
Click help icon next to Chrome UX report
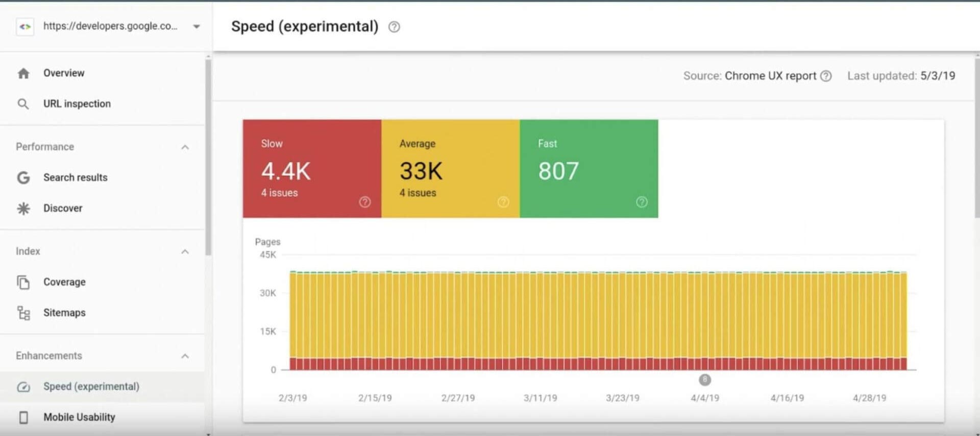[x=826, y=76]
